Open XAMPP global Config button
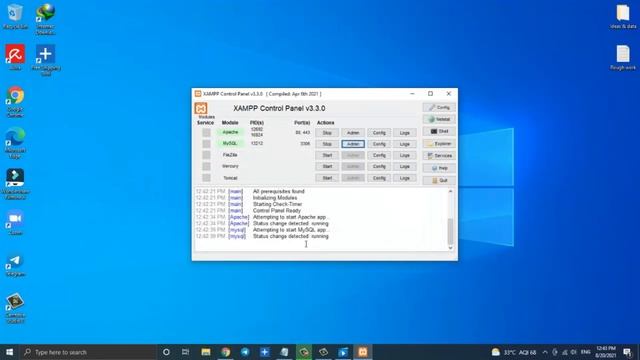Viewport: 640px width, 360px height. point(439,107)
